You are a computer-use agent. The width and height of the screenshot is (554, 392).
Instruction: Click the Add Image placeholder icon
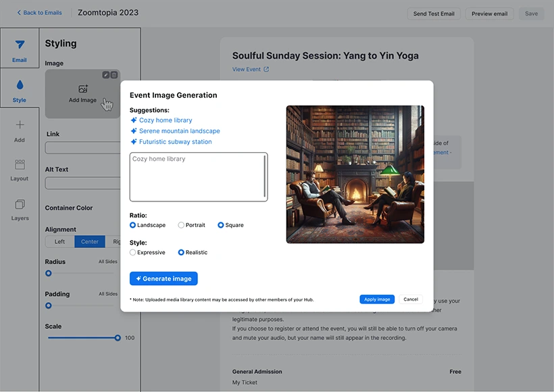pos(82,89)
